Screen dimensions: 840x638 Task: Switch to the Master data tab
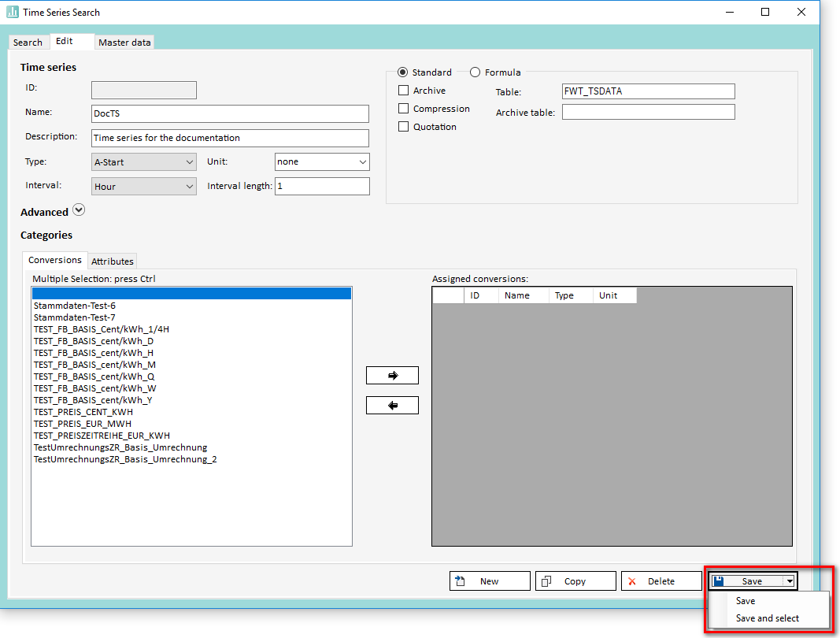[124, 43]
